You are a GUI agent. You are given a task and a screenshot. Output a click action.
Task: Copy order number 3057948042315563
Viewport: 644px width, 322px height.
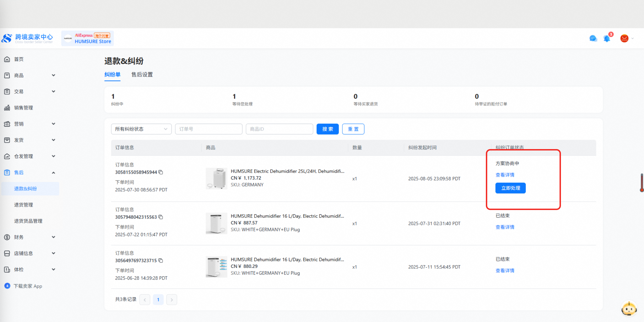(161, 217)
